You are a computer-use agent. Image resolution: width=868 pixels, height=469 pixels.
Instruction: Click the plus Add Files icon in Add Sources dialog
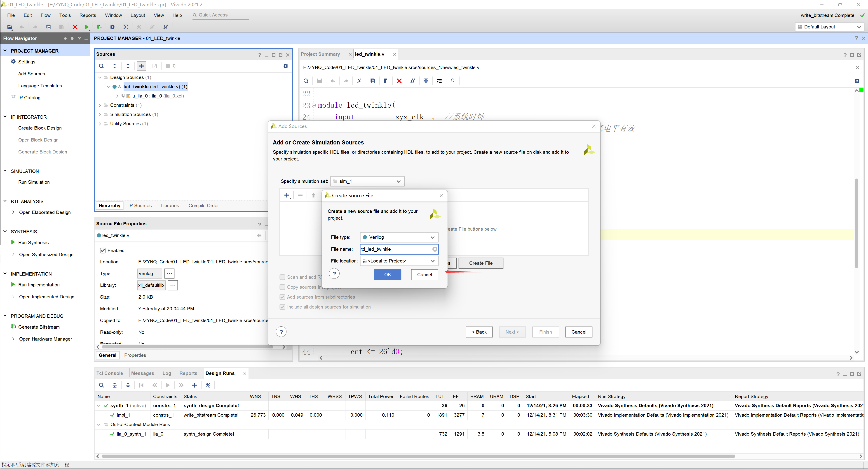[x=287, y=195]
